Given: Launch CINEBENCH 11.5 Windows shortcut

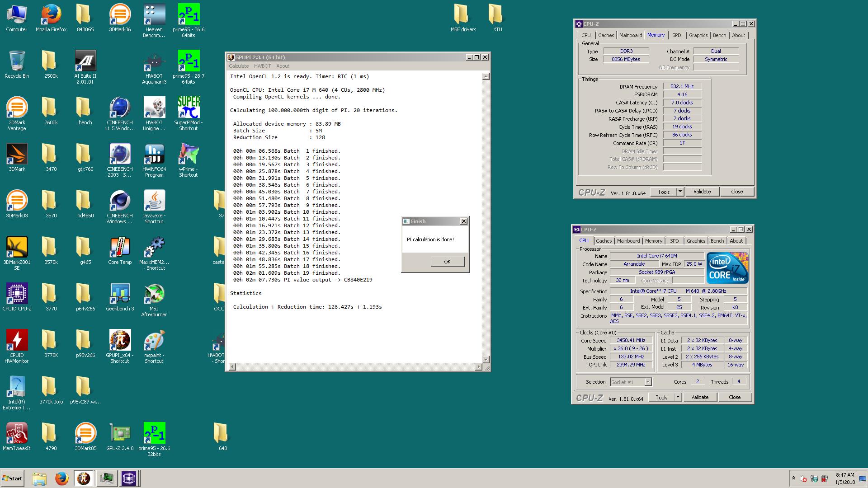Looking at the screenshot, I should 120,114.
